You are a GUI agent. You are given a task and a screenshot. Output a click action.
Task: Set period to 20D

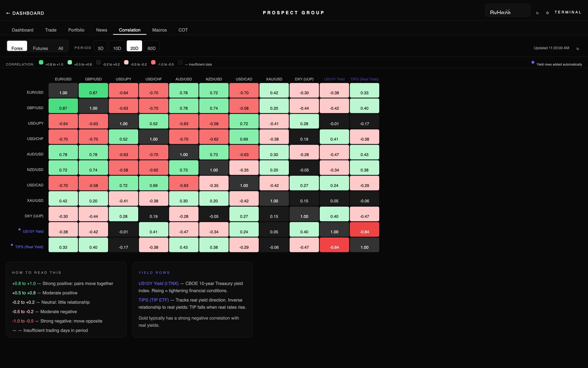[134, 46]
